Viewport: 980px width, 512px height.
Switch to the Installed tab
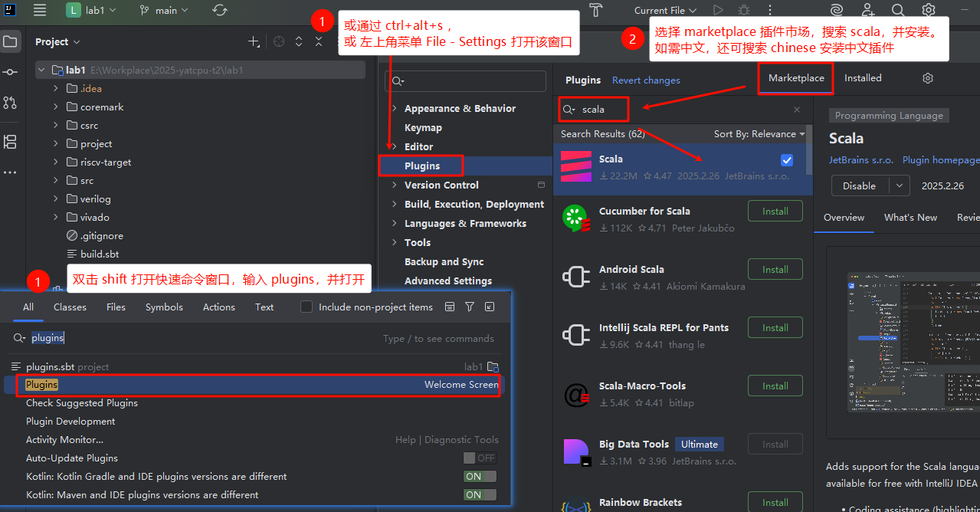click(863, 78)
